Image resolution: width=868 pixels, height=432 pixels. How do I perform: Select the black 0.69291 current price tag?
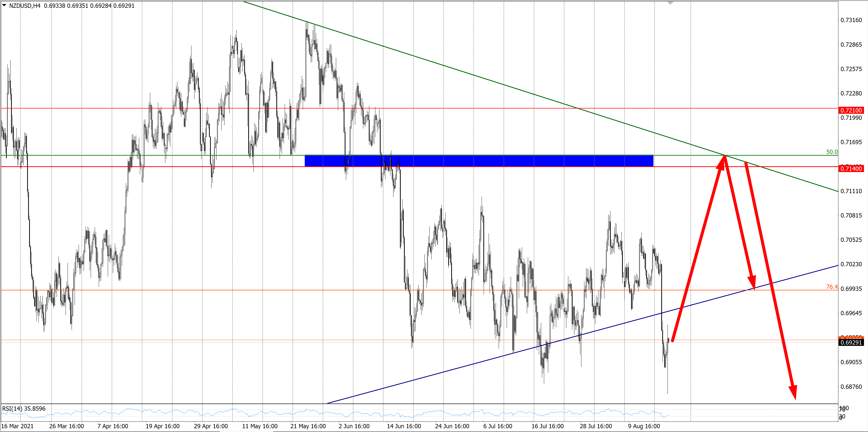click(x=851, y=343)
